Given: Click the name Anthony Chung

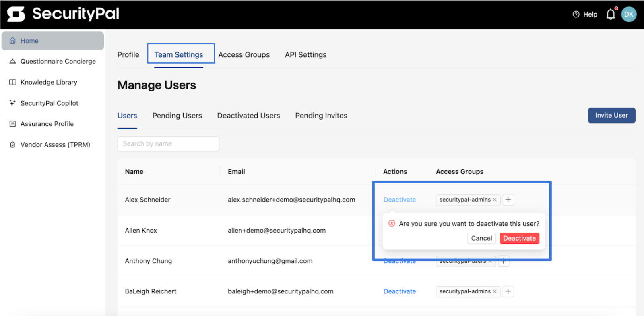Looking at the screenshot, I should [x=149, y=261].
